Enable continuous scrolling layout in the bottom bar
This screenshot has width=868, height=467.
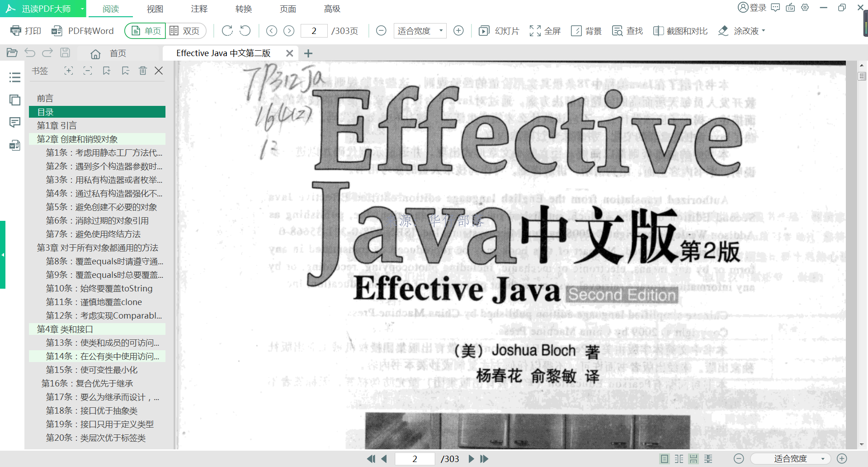pos(693,458)
